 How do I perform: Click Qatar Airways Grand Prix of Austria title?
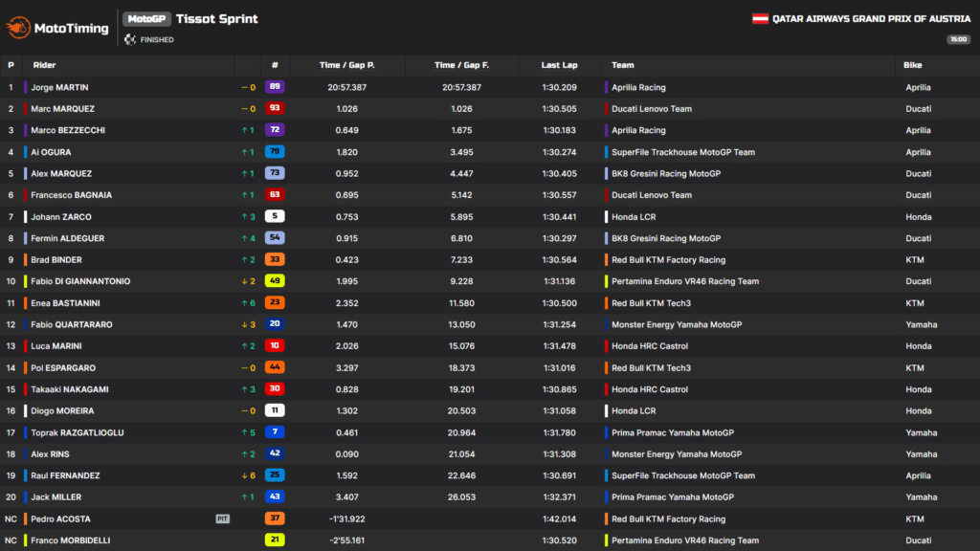tap(871, 19)
